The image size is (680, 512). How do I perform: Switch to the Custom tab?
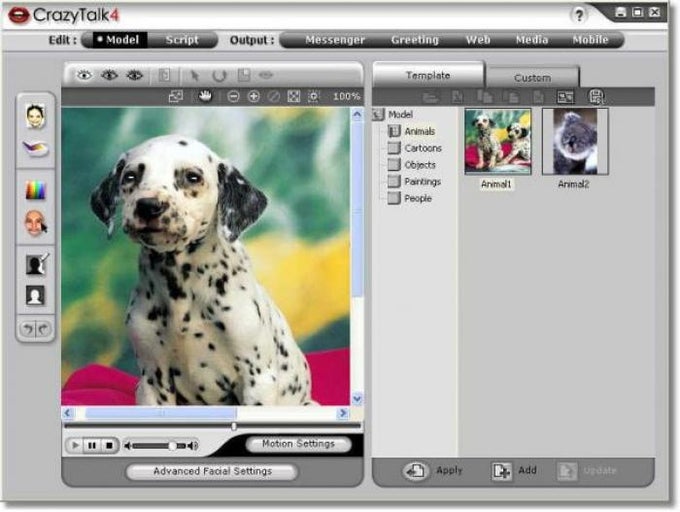532,78
